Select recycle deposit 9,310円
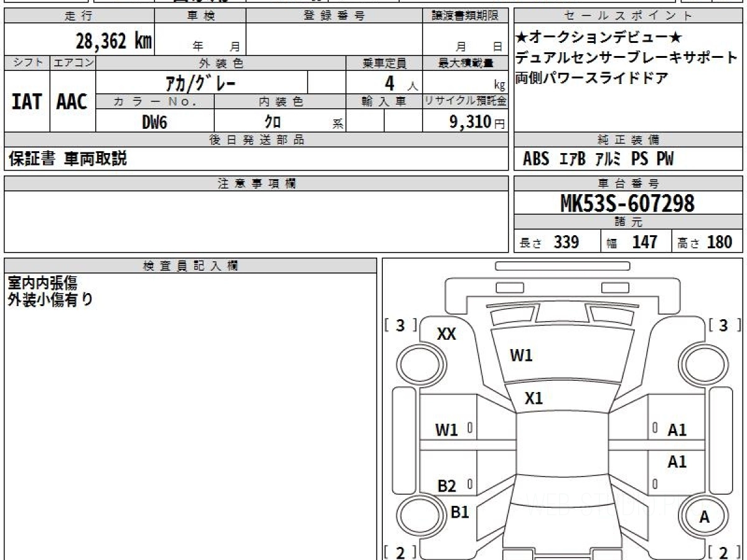 click(x=477, y=122)
